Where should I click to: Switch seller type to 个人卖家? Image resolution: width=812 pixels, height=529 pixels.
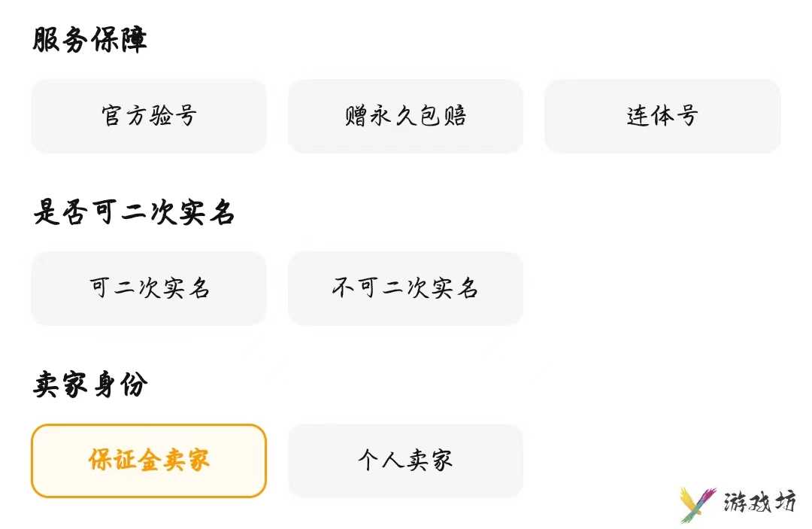pos(405,461)
